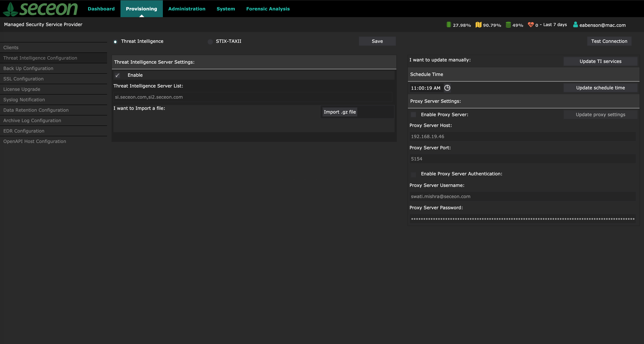This screenshot has width=644, height=344.
Task: Open EDR Configuration in sidebar
Action: click(24, 131)
